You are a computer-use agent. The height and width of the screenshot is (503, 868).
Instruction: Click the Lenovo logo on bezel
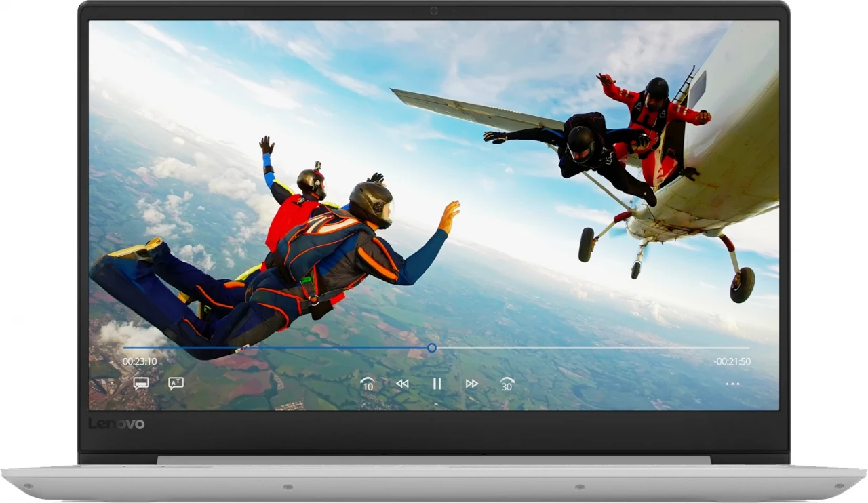tap(116, 424)
